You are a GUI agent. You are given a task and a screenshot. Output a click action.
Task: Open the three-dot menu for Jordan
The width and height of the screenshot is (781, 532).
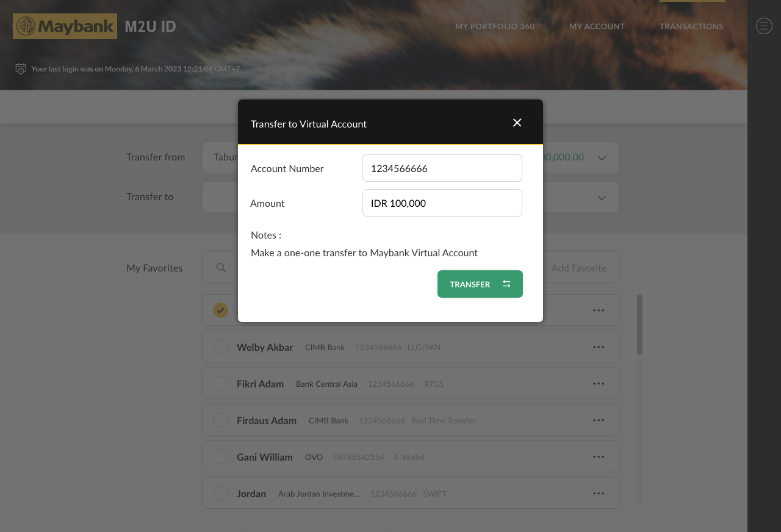tap(598, 493)
